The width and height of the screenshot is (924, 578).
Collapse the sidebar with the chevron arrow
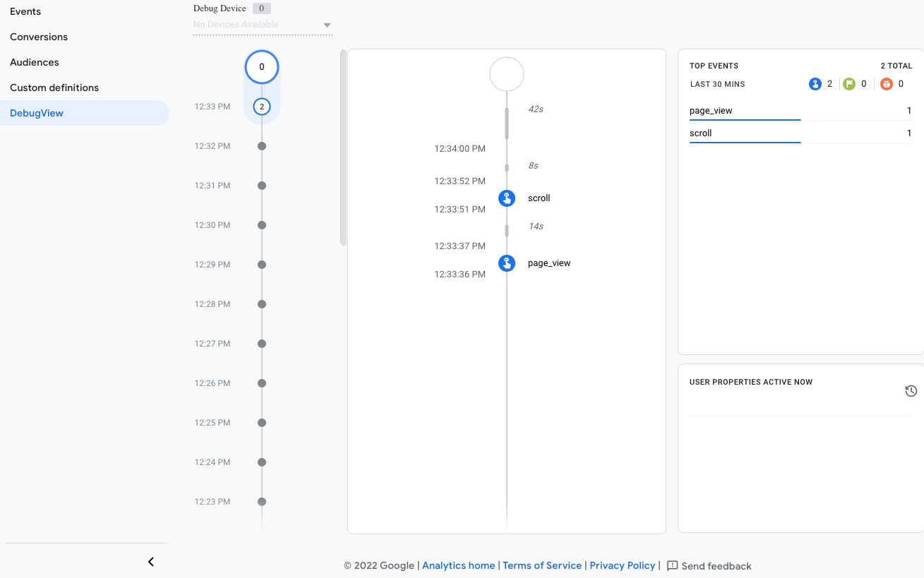tap(151, 562)
